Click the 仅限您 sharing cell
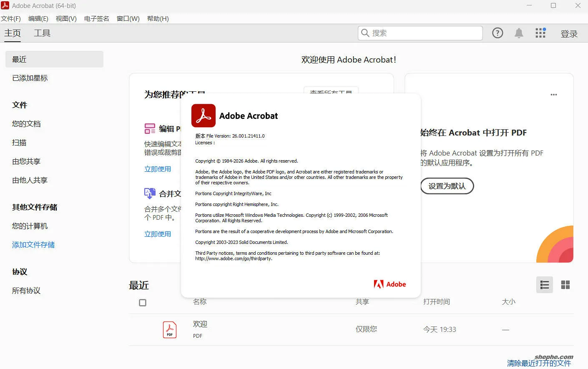This screenshot has height=369, width=588. point(366,329)
